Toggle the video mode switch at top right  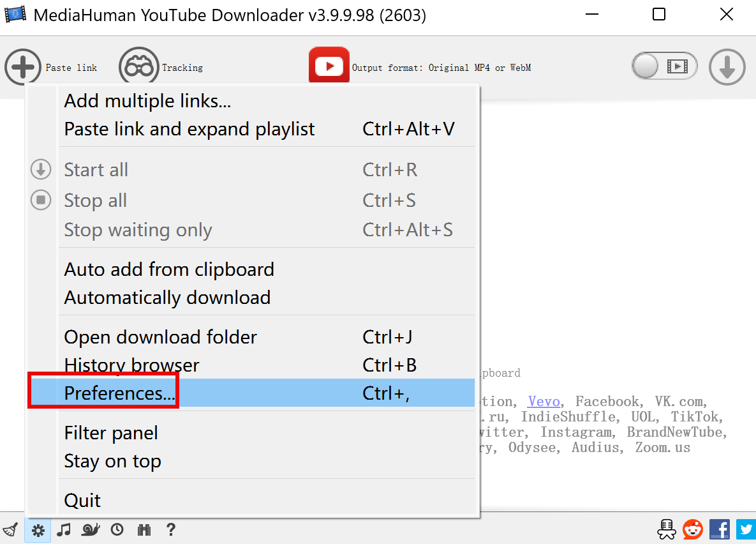(664, 66)
